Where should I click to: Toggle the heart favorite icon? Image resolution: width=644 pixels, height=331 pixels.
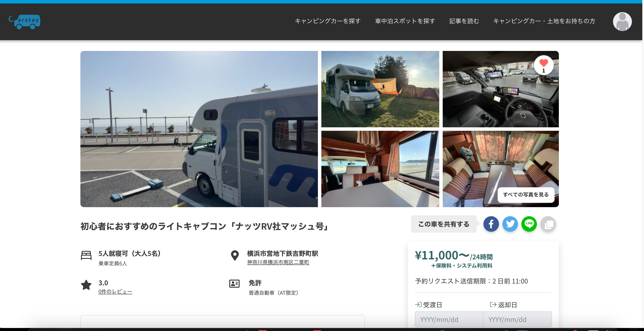(543, 65)
